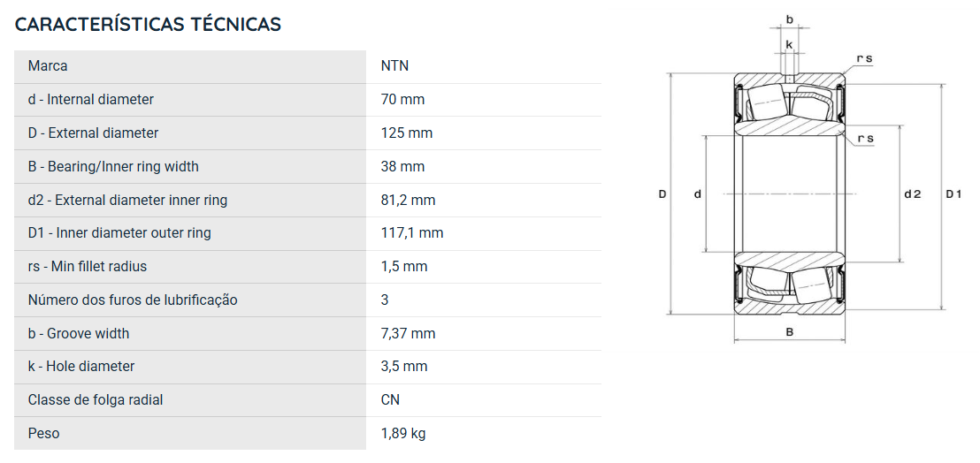Select the 125 mm external diameter value
This screenshot has height=463, width=980.
407,133
